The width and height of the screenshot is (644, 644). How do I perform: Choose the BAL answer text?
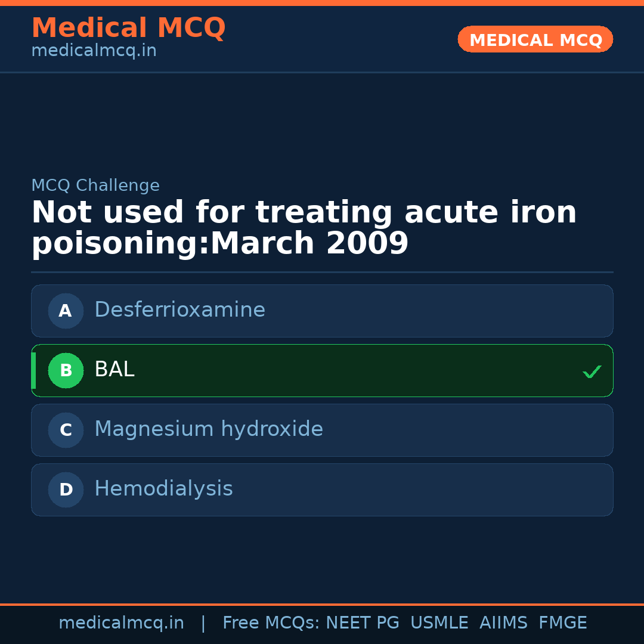114,370
